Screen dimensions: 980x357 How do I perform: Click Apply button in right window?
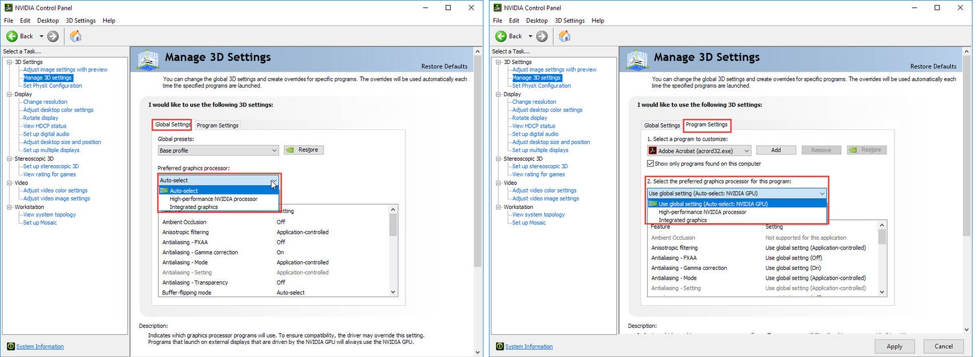coord(895,346)
